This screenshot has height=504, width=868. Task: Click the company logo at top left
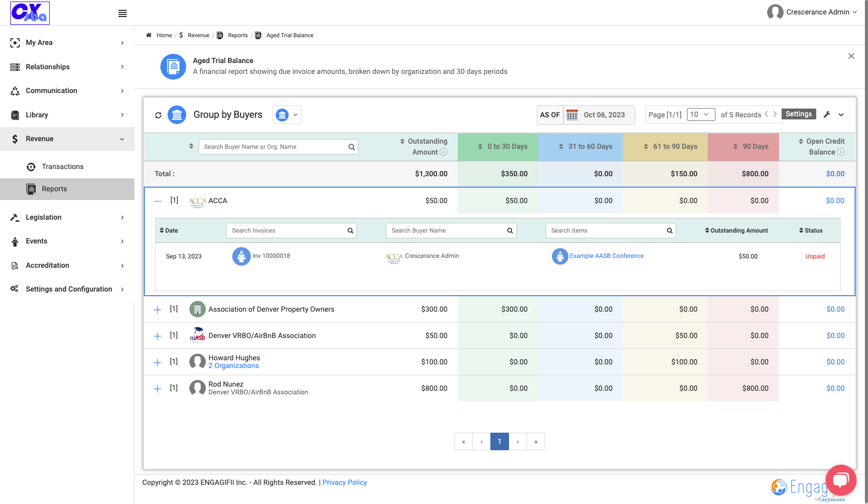30,13
